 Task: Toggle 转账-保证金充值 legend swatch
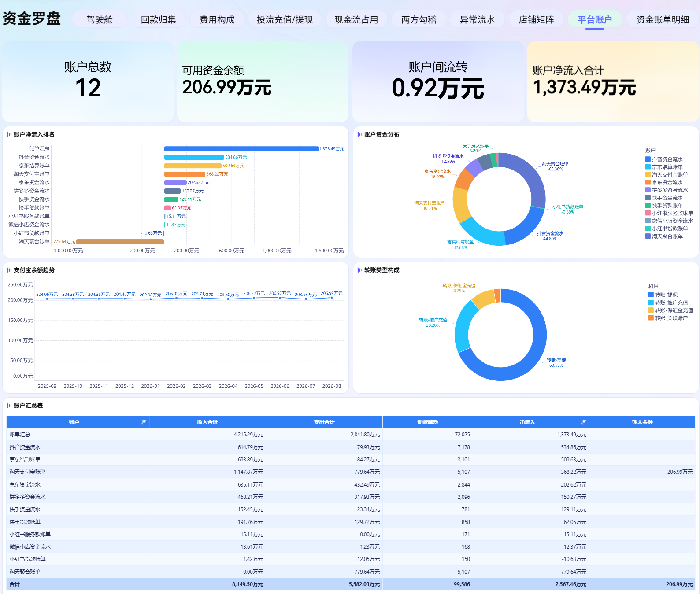(x=651, y=310)
